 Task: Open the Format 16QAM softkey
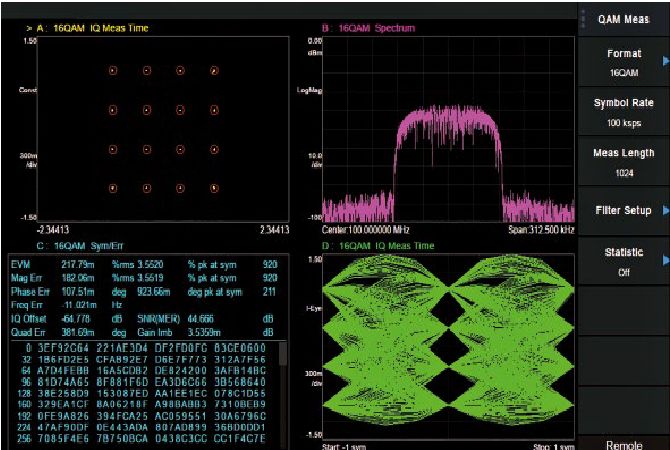coord(624,63)
